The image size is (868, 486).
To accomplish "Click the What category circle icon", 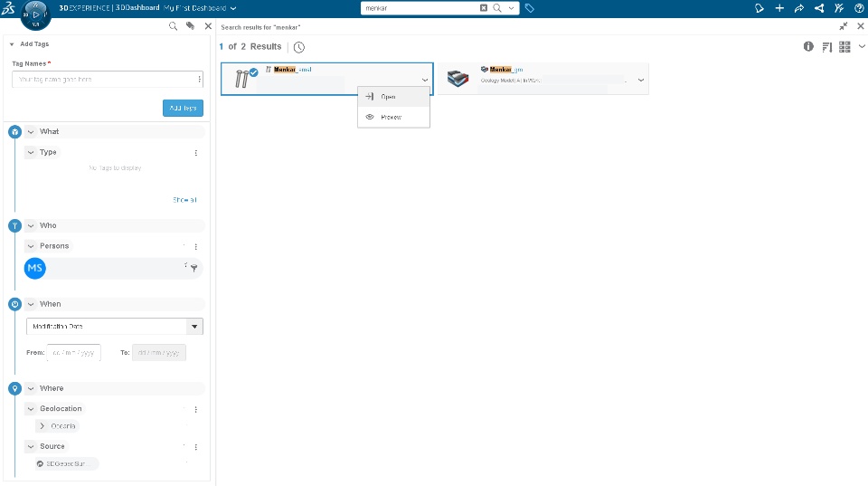I will coord(15,132).
